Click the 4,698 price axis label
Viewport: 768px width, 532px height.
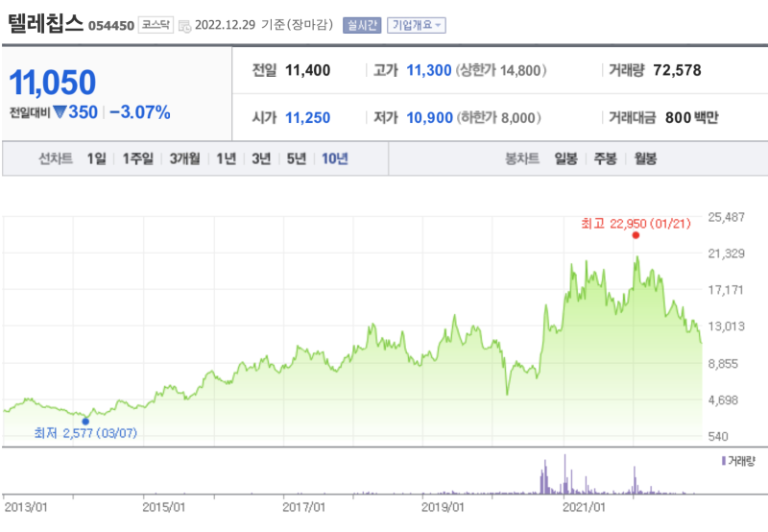(723, 400)
